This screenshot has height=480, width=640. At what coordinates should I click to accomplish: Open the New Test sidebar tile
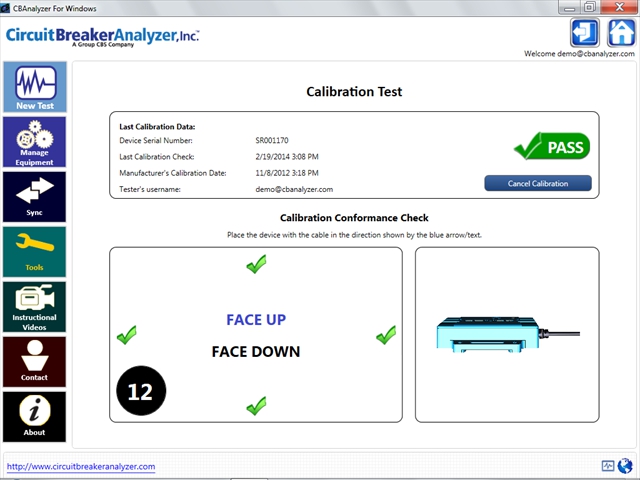coord(35,87)
